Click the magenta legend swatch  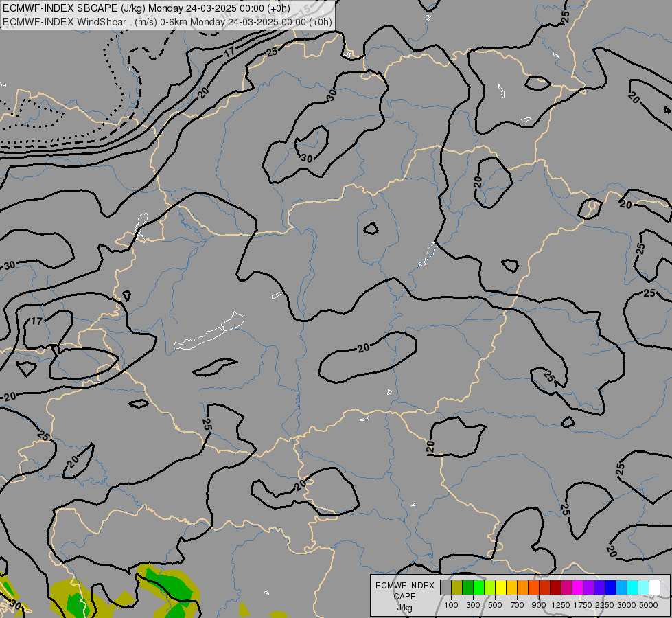tap(577, 588)
